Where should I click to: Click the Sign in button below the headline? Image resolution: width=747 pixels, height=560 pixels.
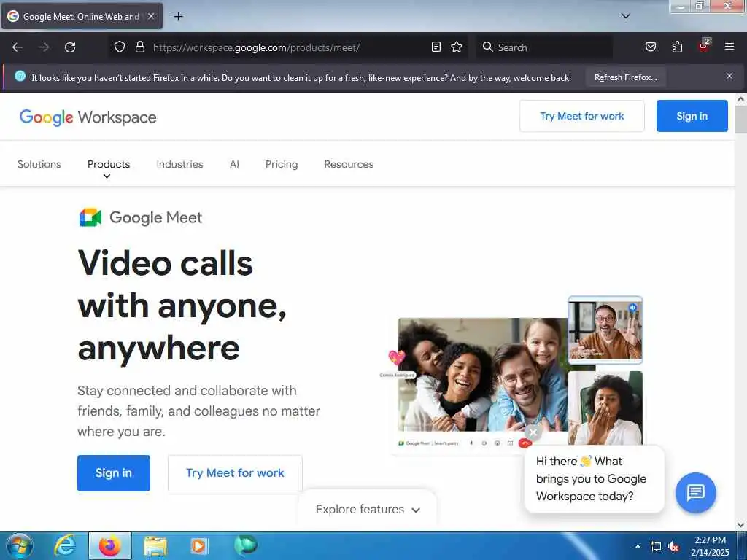click(x=113, y=472)
